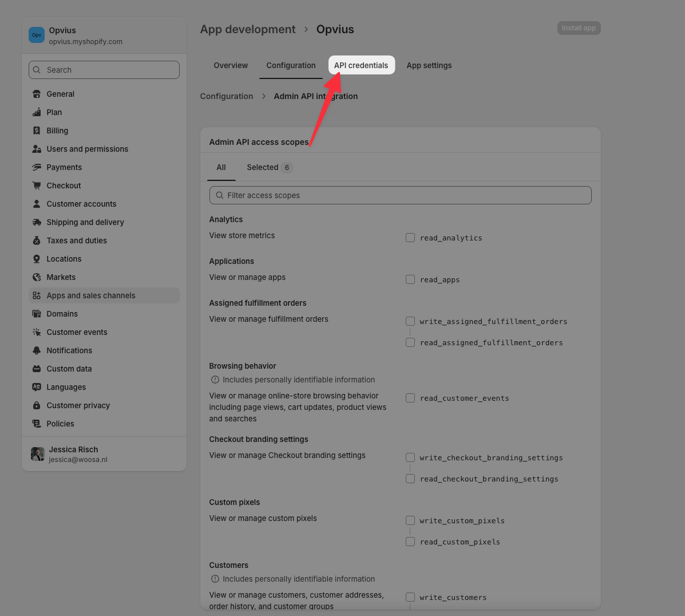Toggle the read_customer_events checkbox
This screenshot has width=685, height=616.
[410, 398]
